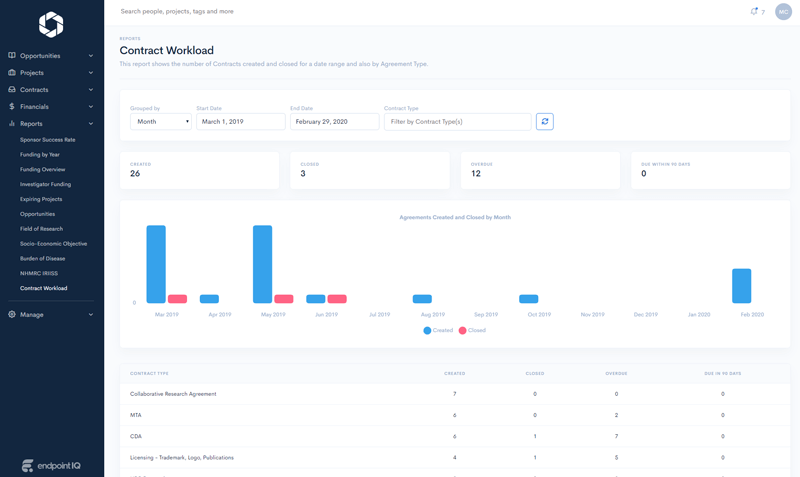800x477 pixels.
Task: Open the Grouped by Month dropdown
Action: point(160,121)
